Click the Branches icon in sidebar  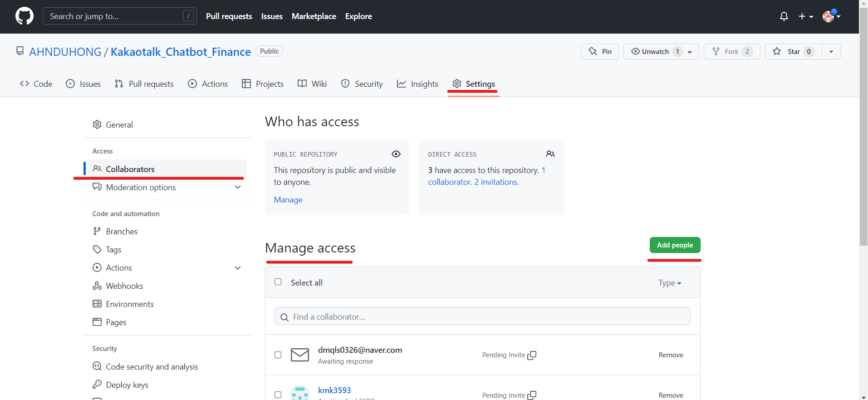click(x=97, y=231)
